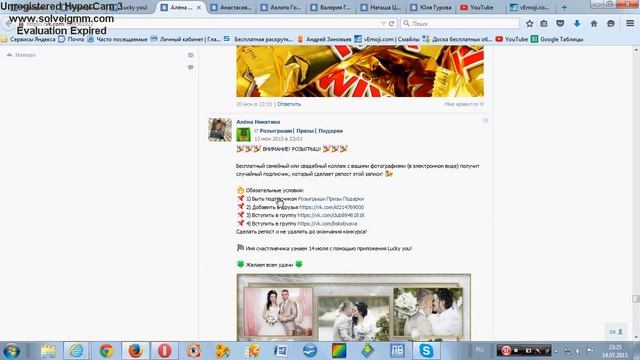
Task: Click the Pocket save icon
Action: coord(560,24)
